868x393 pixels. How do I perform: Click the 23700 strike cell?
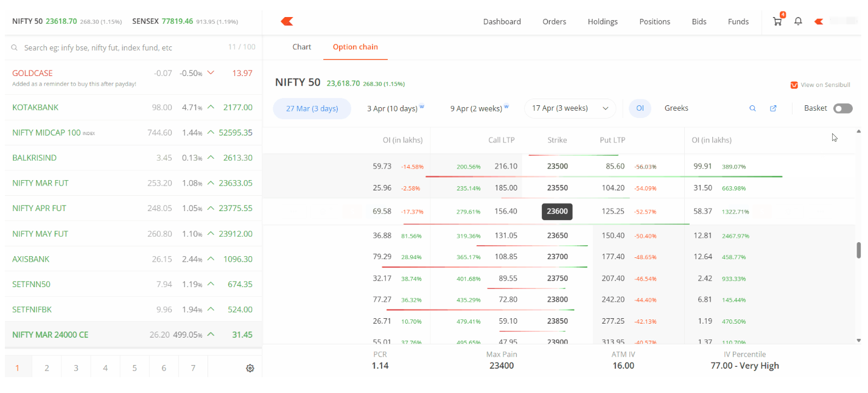[x=557, y=257]
